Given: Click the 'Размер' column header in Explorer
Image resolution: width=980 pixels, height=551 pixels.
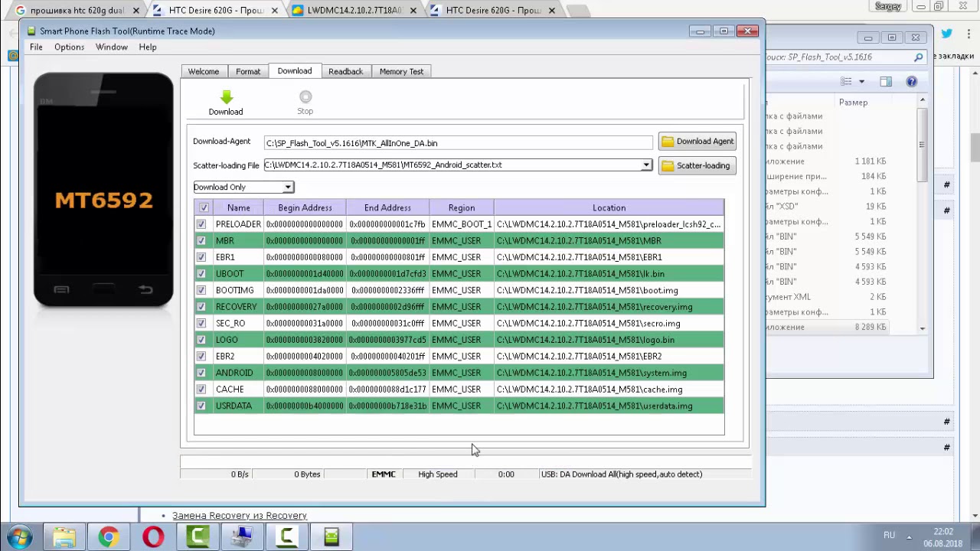Looking at the screenshot, I should coord(853,102).
